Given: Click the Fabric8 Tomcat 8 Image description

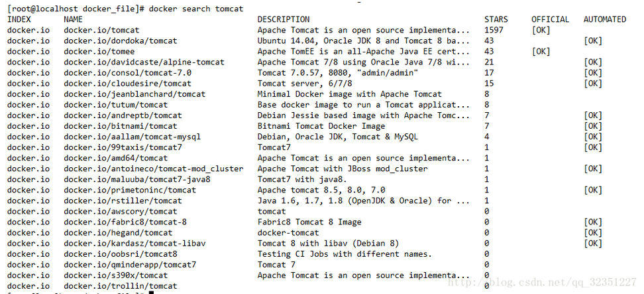Looking at the screenshot, I should [x=309, y=222].
